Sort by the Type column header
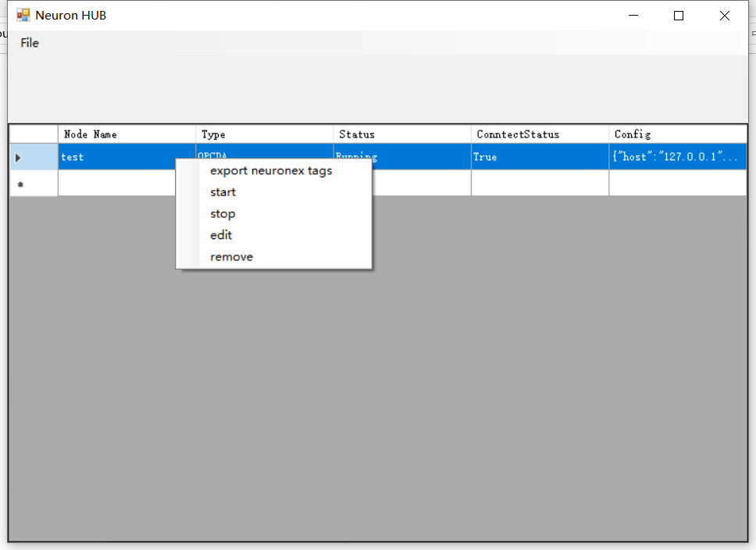The image size is (756, 550). click(x=264, y=134)
